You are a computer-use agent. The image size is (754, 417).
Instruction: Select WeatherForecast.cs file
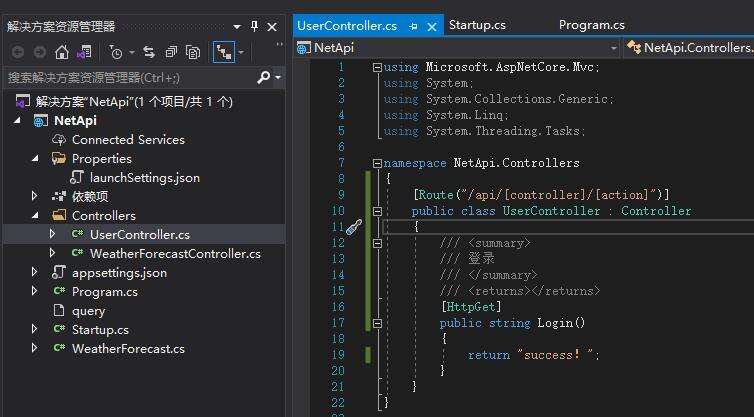click(x=128, y=349)
